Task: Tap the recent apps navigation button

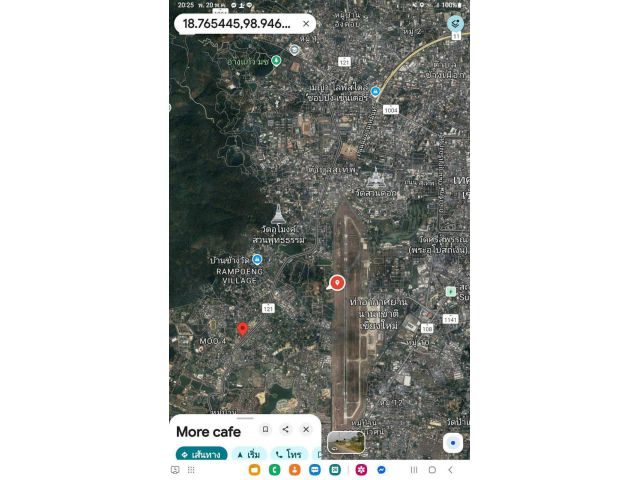Action: [414, 470]
